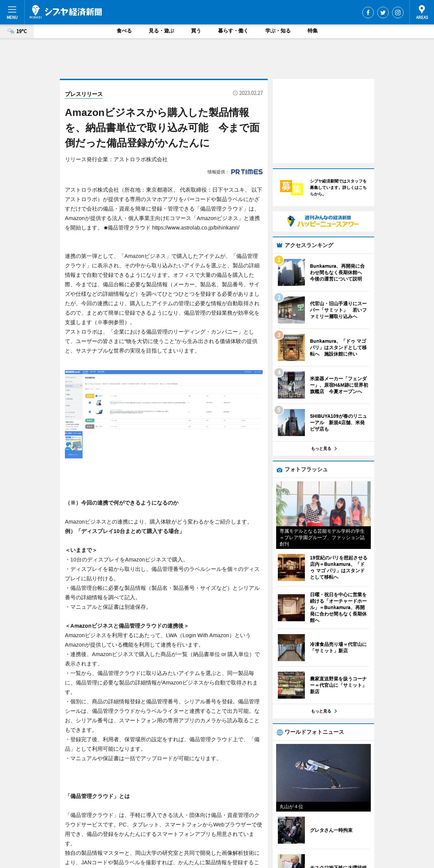Open the 暮らす・働く menu
Screen dimensions: 434x868
click(233, 31)
